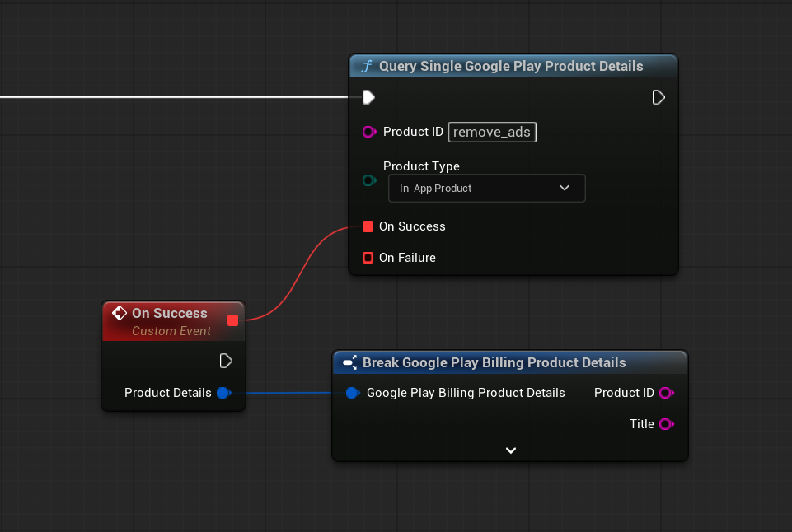This screenshot has width=792, height=532.
Task: Click the break struct icon on Break node header
Action: (x=350, y=362)
